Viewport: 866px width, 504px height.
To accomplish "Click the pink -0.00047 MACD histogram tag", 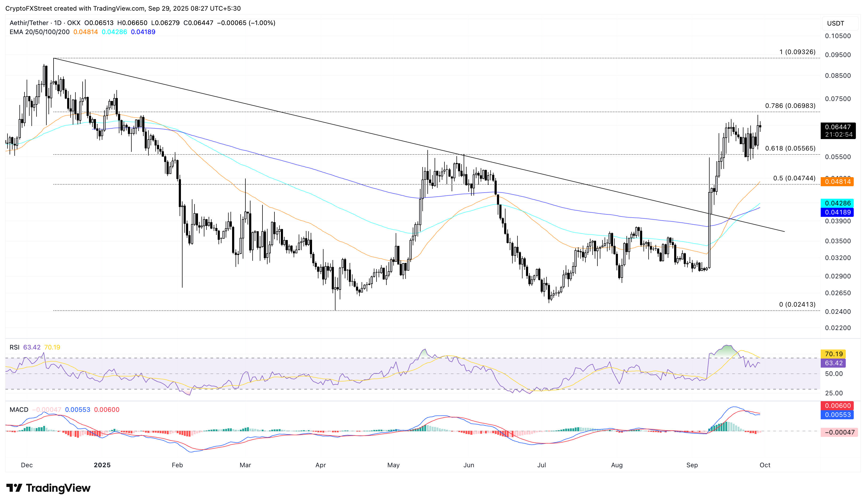I will click(839, 432).
